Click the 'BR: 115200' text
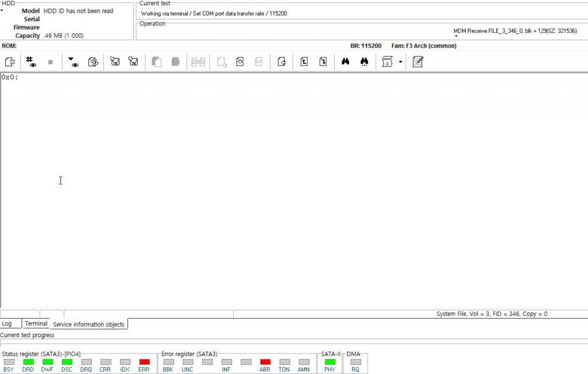 (x=366, y=46)
